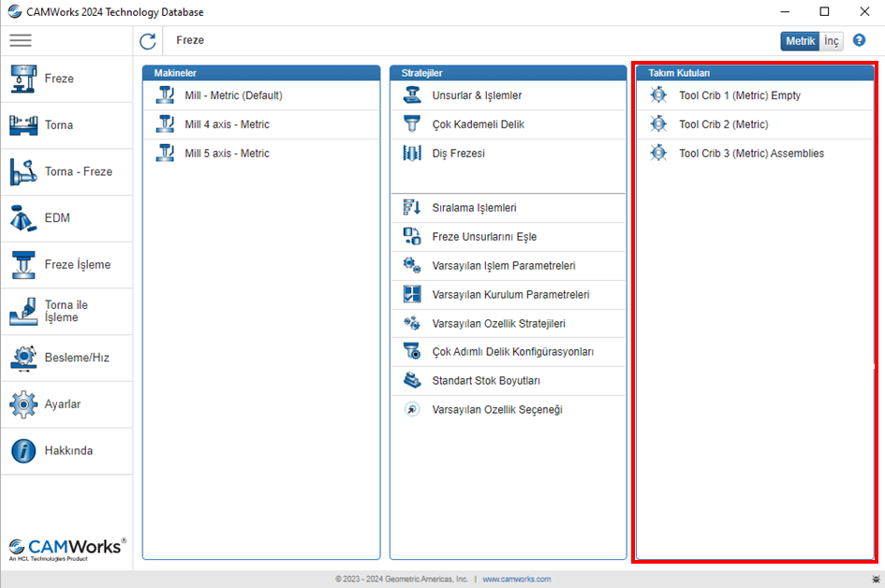Switch units to Metrik
The height and width of the screenshot is (588, 885).
tap(800, 41)
